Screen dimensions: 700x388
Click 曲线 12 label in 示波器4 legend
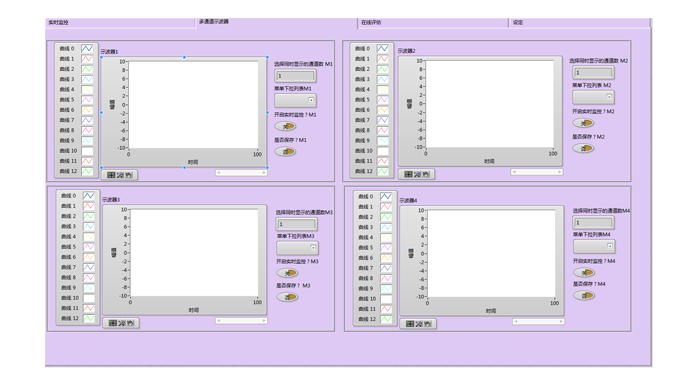[367, 319]
